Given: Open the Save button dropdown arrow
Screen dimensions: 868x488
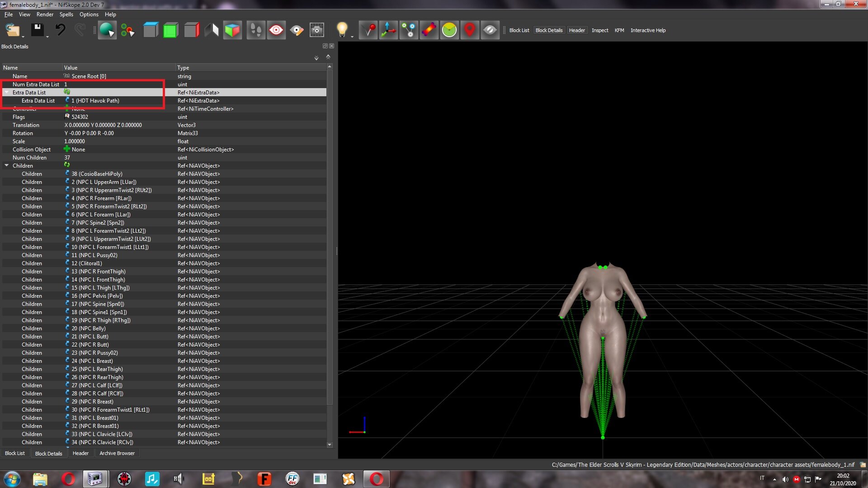Looking at the screenshot, I should click(47, 37).
